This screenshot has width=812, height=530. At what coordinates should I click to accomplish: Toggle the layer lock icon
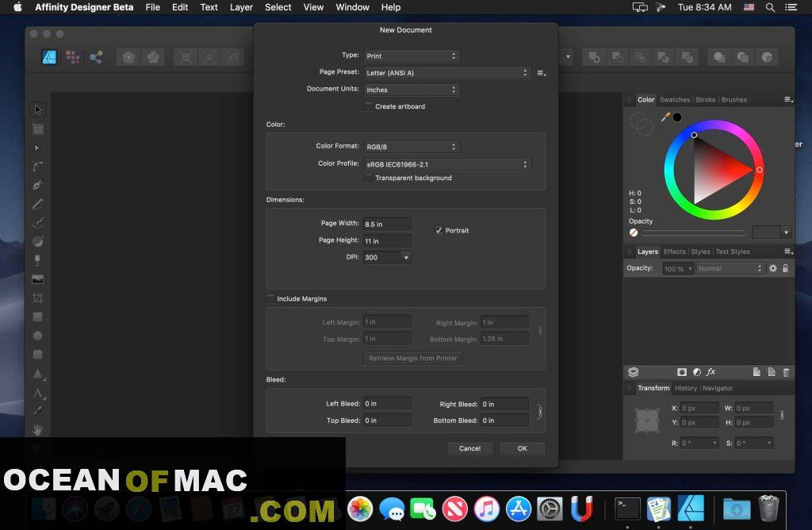point(786,268)
